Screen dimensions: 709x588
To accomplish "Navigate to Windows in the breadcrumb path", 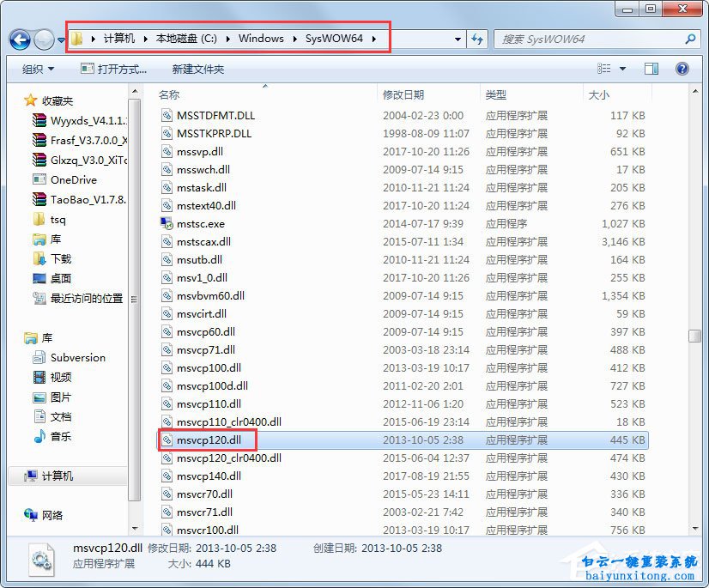I will (x=261, y=39).
